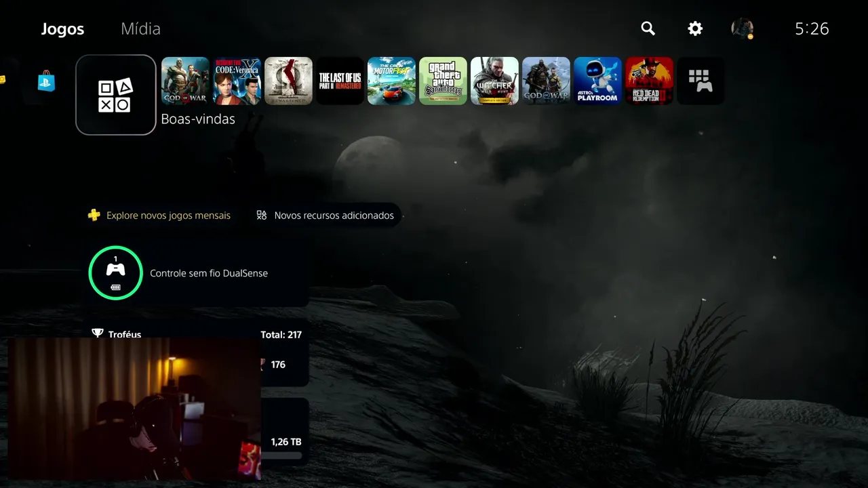Click Controle sem fio DualSense label
The width and height of the screenshot is (868, 488).
[209, 273]
